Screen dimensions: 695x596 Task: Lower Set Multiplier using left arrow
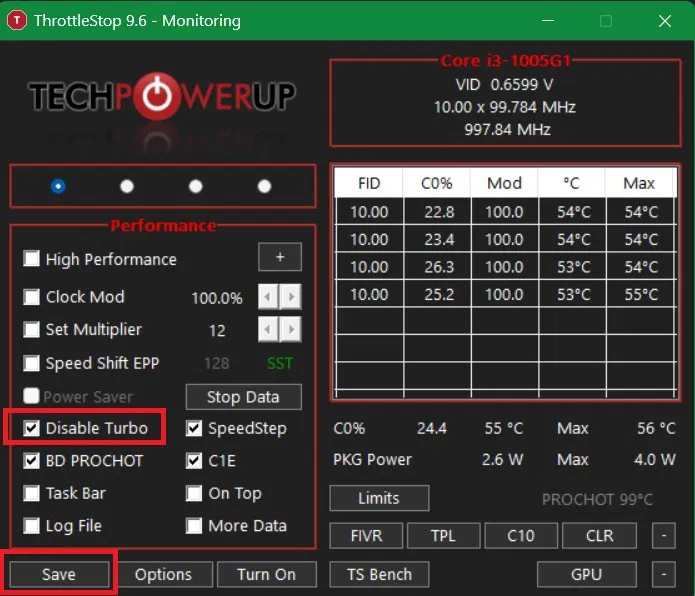268,329
